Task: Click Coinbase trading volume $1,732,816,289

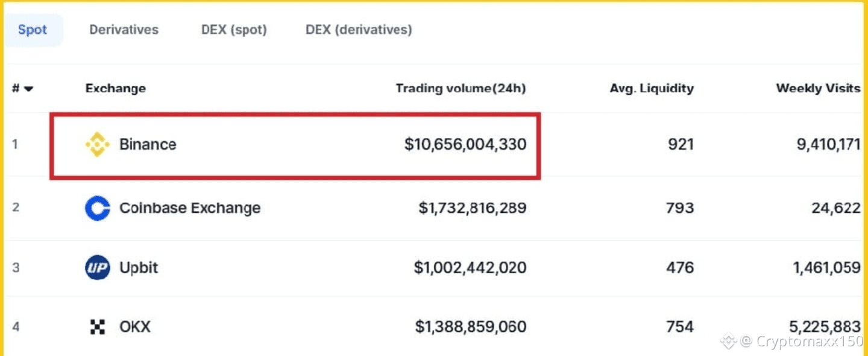Action: coord(473,208)
